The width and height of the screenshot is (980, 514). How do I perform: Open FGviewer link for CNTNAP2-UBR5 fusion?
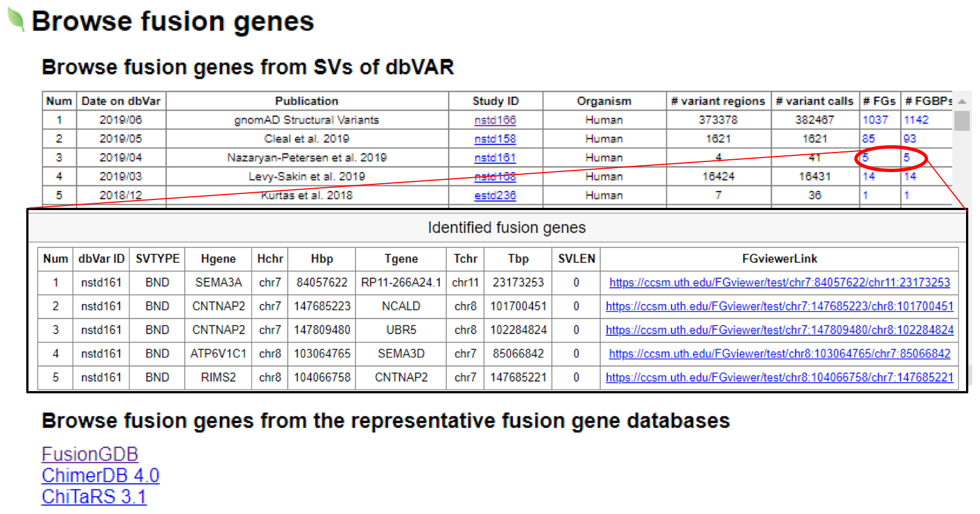pos(779,330)
